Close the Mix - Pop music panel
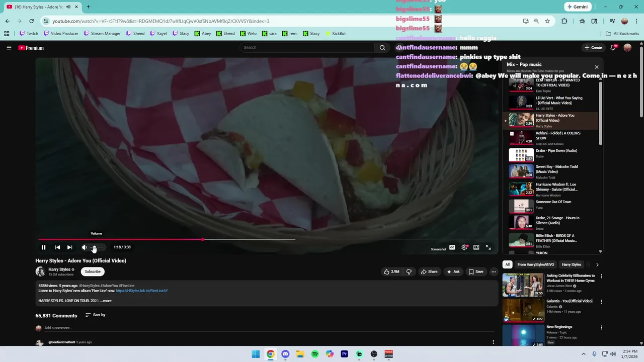The width and height of the screenshot is (644, 362). pos(597,67)
